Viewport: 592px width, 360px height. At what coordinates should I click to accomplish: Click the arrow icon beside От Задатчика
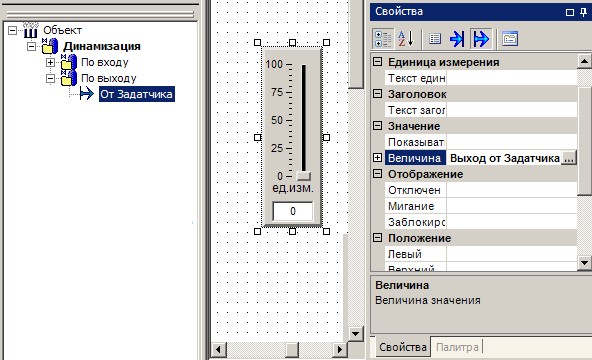point(87,93)
